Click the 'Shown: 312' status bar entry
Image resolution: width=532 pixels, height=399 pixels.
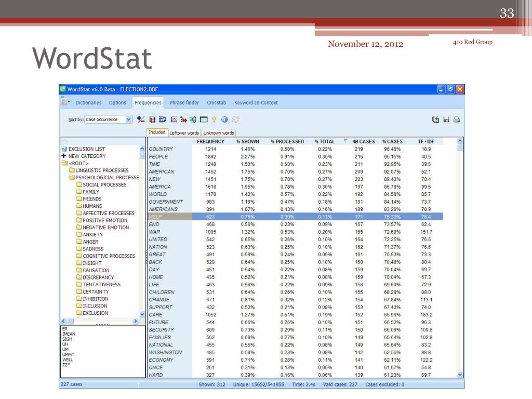tap(212, 384)
